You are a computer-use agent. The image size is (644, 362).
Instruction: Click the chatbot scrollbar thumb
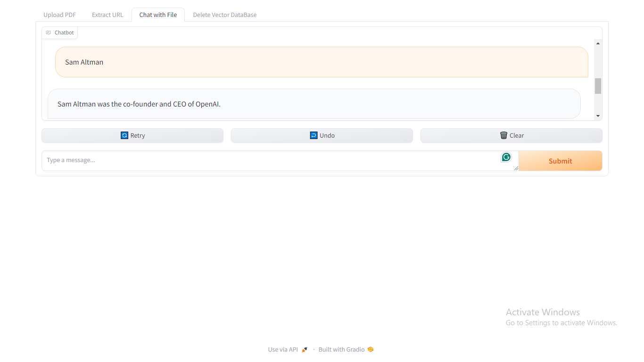point(598,86)
